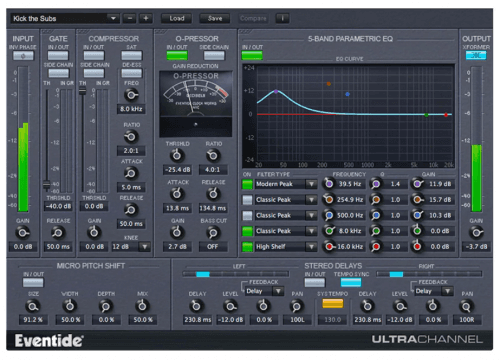Viewport: 500px width, 360px height.
Task: Toggle the Input Inv Phase switch
Action: pos(23,56)
